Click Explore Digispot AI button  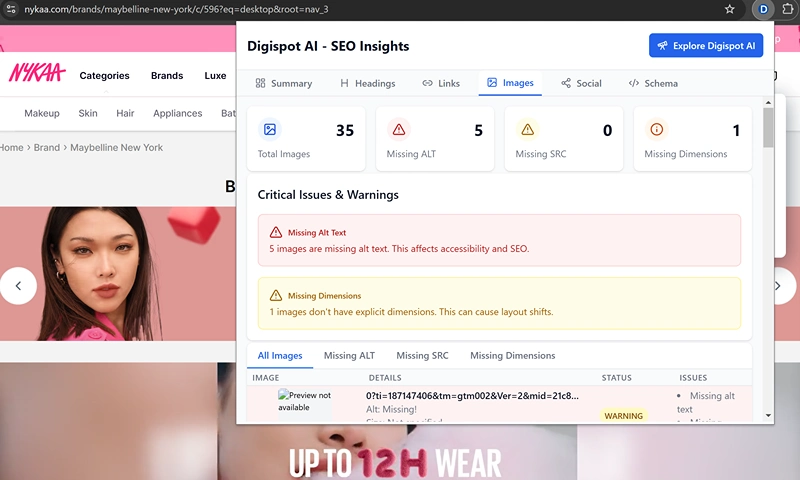coord(706,45)
